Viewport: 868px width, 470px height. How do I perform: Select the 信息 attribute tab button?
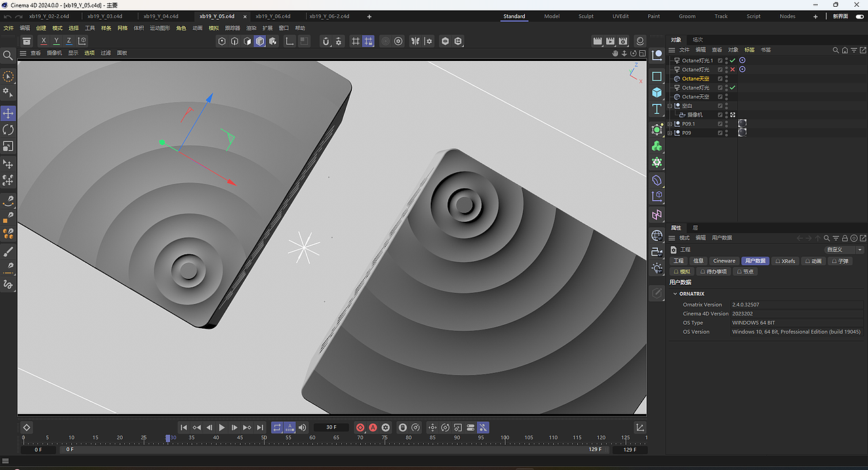click(x=698, y=260)
